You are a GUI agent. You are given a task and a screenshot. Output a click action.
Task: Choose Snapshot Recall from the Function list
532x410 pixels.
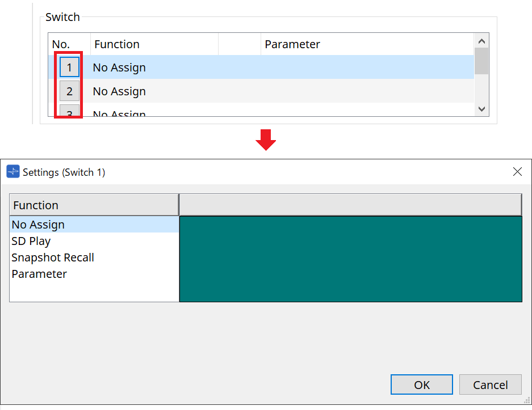53,257
